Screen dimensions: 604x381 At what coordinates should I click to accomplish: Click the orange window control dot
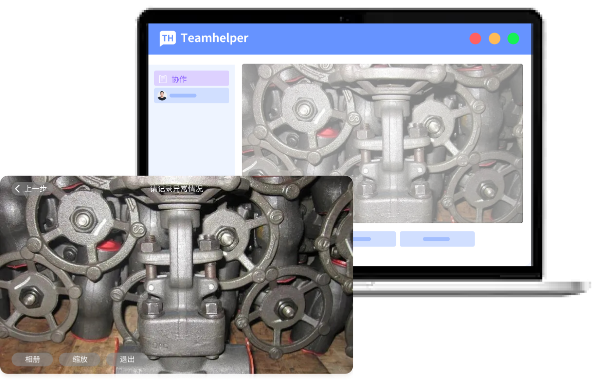pos(494,39)
